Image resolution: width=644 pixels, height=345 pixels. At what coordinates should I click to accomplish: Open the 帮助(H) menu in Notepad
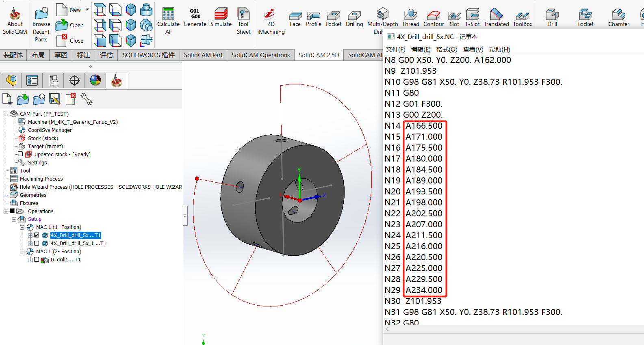pyautogui.click(x=499, y=49)
